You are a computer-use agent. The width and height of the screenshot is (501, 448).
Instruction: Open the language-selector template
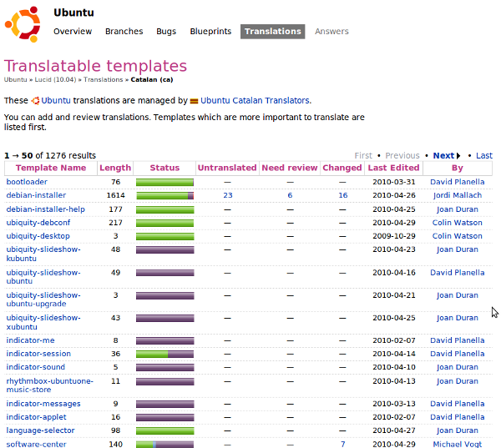[x=40, y=430]
